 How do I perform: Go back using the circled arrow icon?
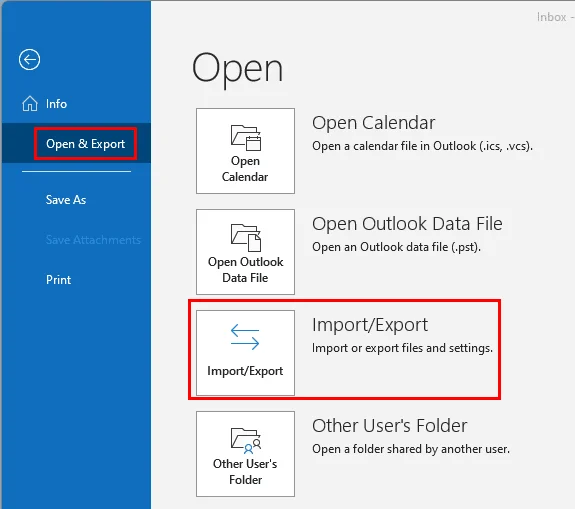click(29, 59)
